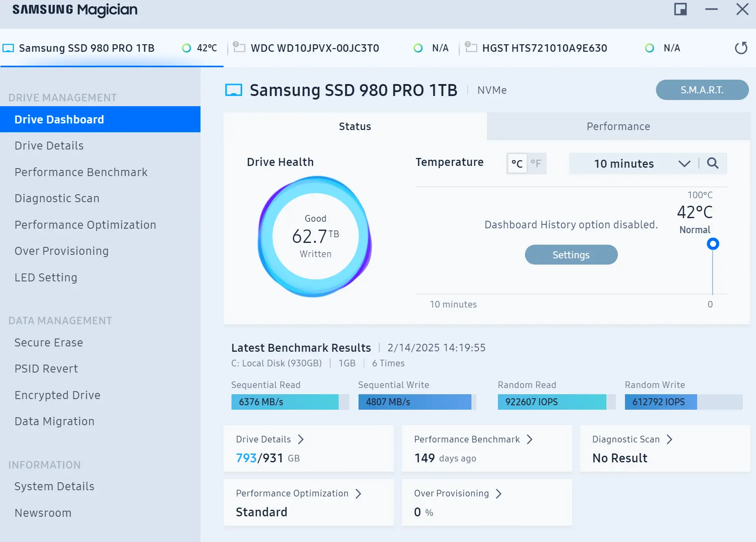The width and height of the screenshot is (756, 542).
Task: Click the Standard optimization value
Action: click(262, 512)
